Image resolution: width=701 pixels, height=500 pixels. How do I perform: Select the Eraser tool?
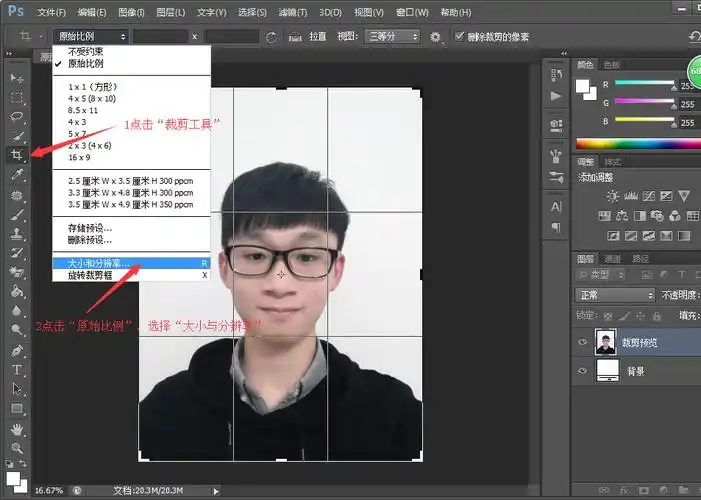pos(17,272)
